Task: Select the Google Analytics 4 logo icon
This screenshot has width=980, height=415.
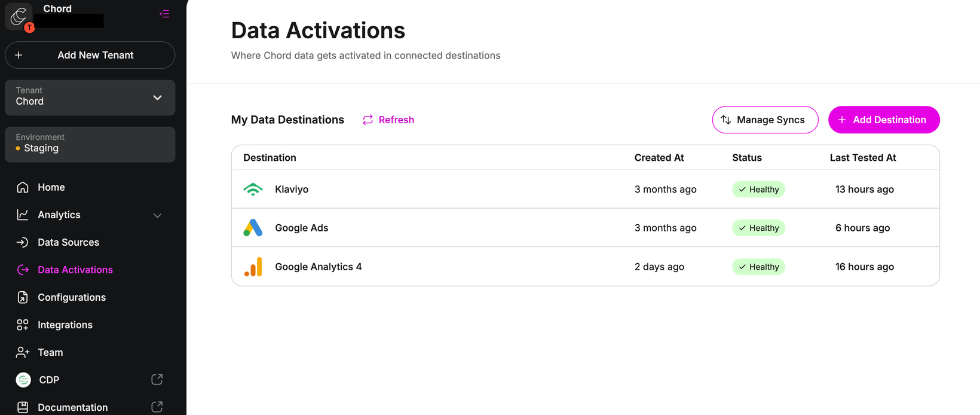Action: 253,267
